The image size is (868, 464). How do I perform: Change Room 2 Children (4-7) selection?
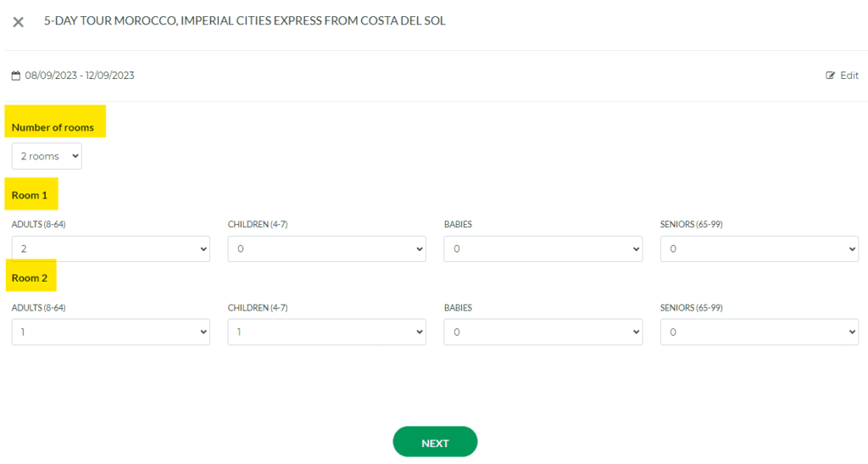(x=326, y=333)
